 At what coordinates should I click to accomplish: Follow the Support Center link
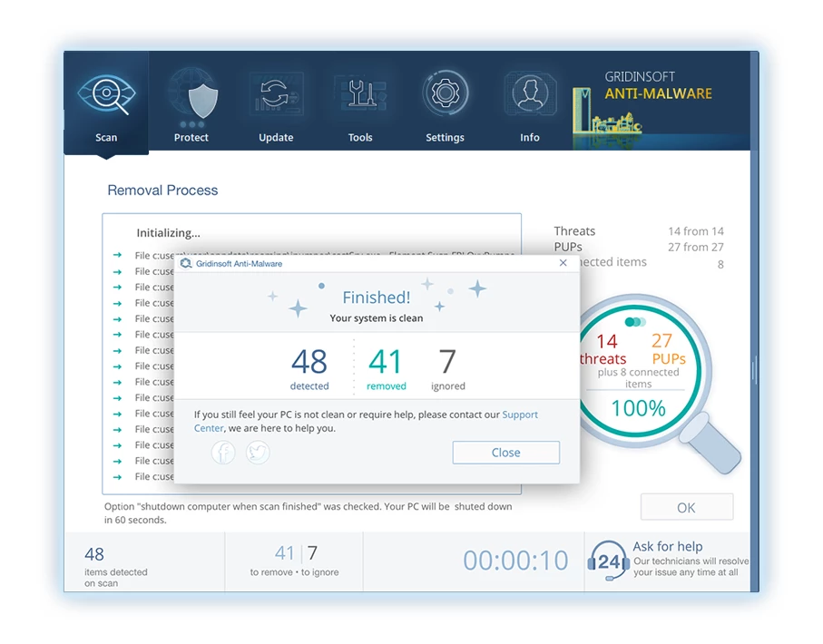pos(519,415)
